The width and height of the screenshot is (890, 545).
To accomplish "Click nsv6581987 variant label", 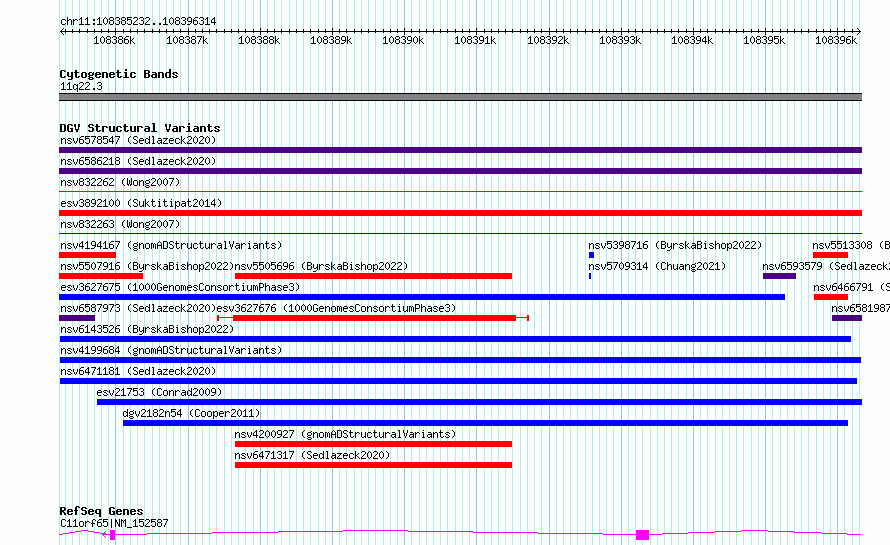I will [x=860, y=308].
